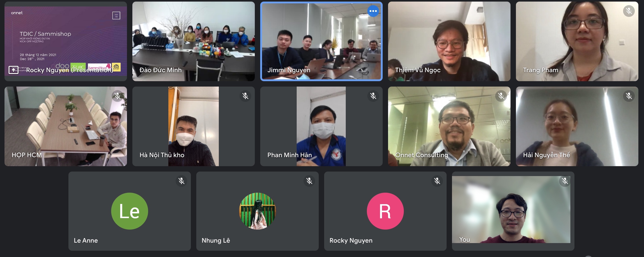This screenshot has height=257, width=644.
Task: Click muted mic icon on HỌP HCM tile
Action: click(118, 96)
